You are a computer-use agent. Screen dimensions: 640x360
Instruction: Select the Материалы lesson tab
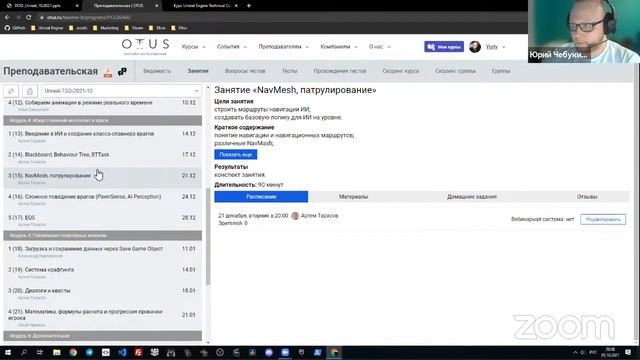353,197
